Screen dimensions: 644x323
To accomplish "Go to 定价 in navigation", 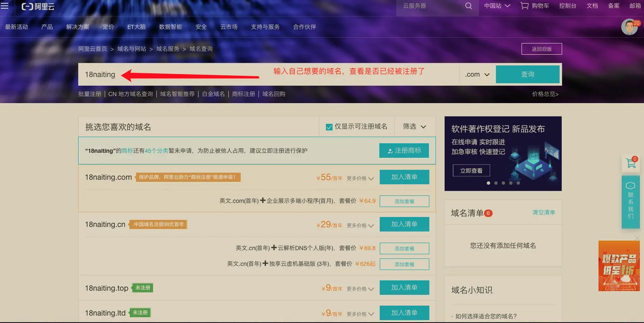I will 108,27.
